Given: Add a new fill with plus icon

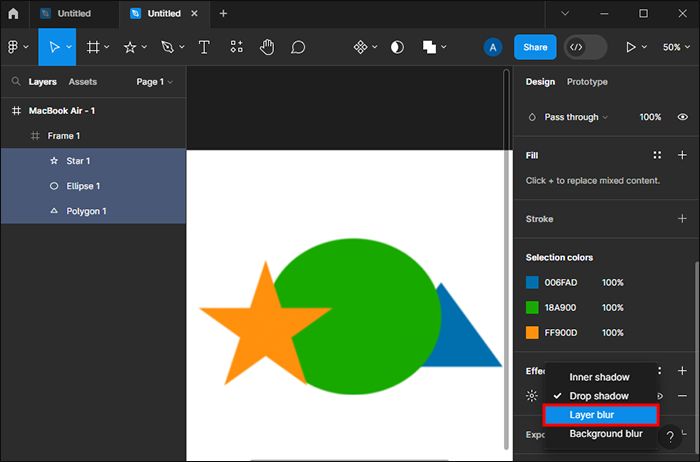Looking at the screenshot, I should click(x=682, y=155).
